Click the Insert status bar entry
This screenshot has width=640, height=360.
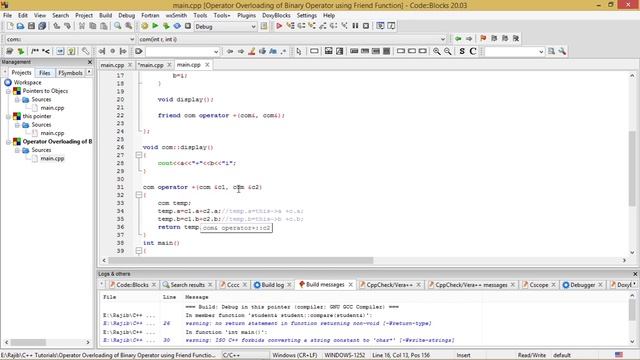[x=463, y=355]
